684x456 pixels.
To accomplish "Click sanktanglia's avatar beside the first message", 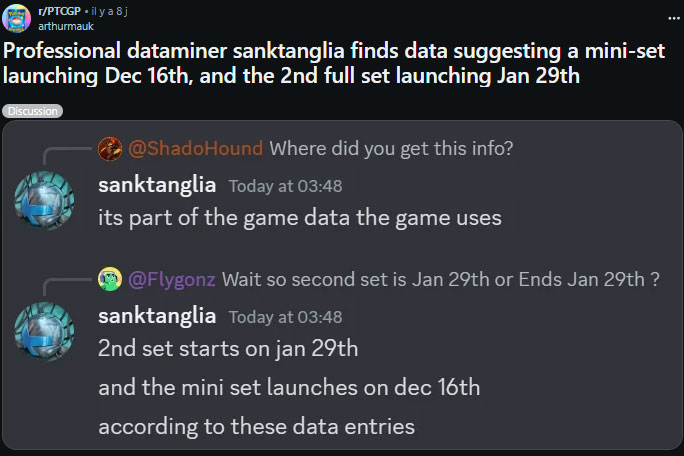I will pyautogui.click(x=44, y=197).
